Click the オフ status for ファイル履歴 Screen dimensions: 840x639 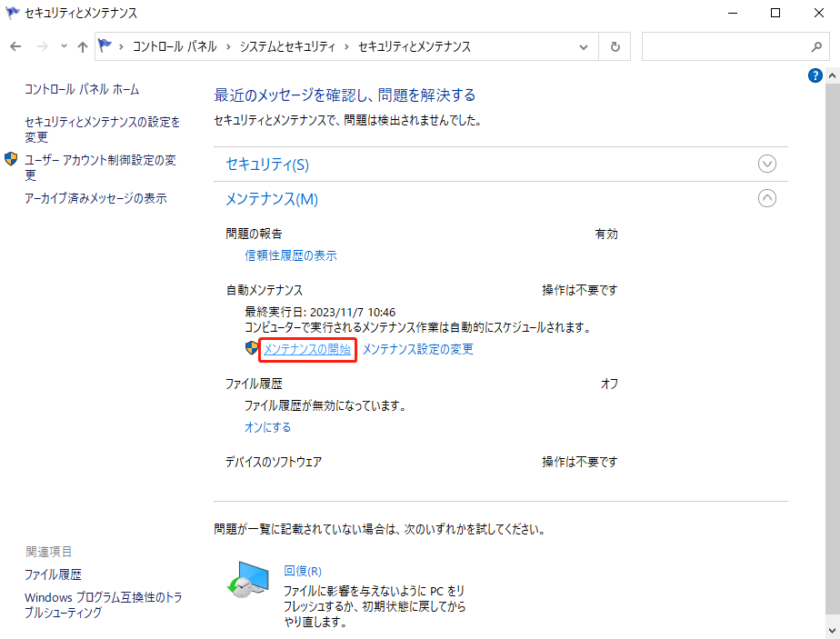click(610, 384)
